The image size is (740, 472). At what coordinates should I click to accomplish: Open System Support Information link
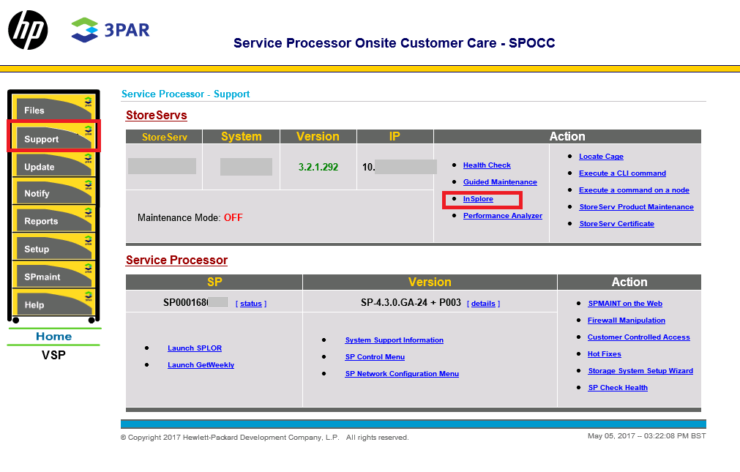(x=394, y=340)
